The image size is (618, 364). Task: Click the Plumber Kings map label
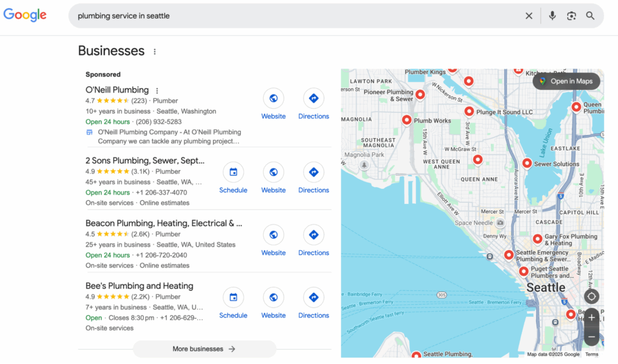point(425,72)
